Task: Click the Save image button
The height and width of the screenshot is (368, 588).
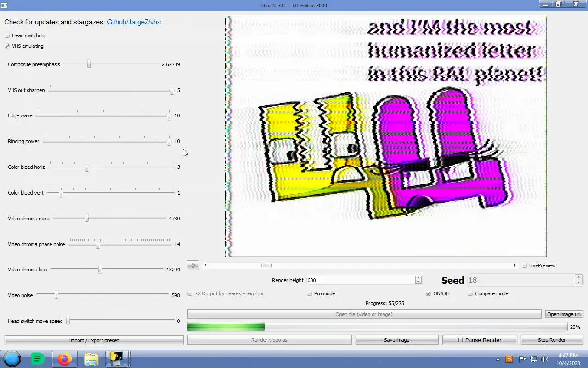Action: 396,340
